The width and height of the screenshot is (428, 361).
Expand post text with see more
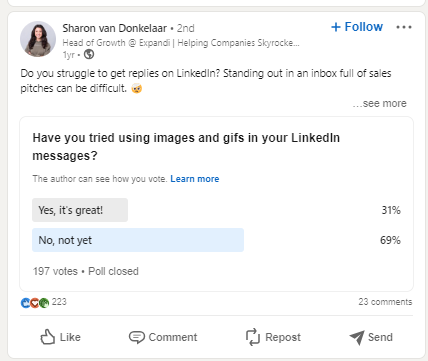click(380, 103)
